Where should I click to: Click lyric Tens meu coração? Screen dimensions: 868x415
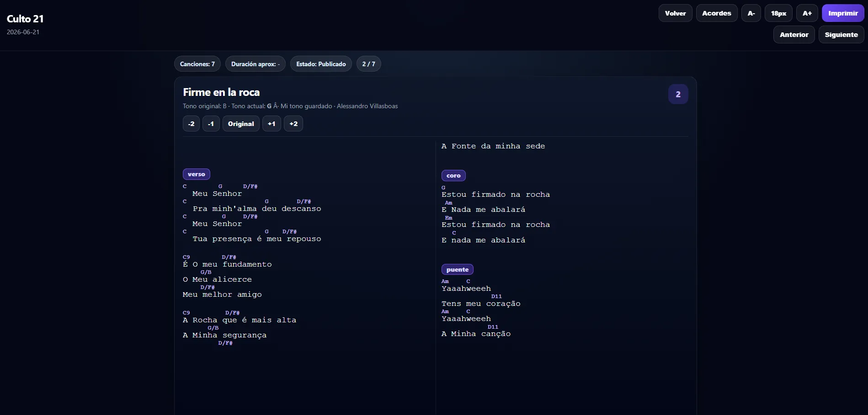481,304
